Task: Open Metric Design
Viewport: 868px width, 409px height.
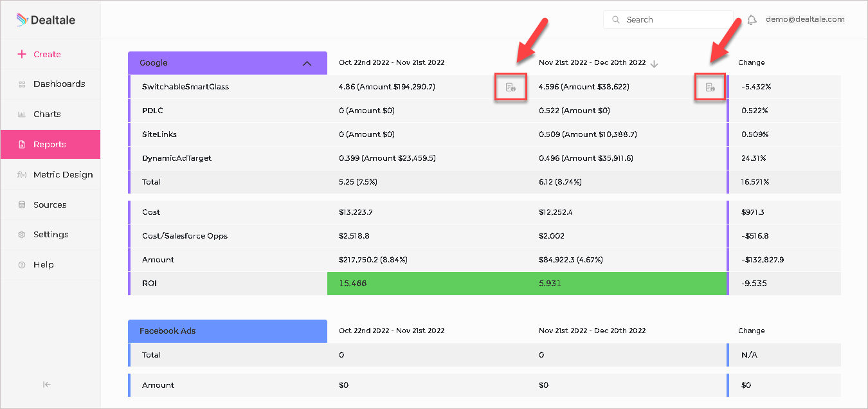Action: click(50, 175)
